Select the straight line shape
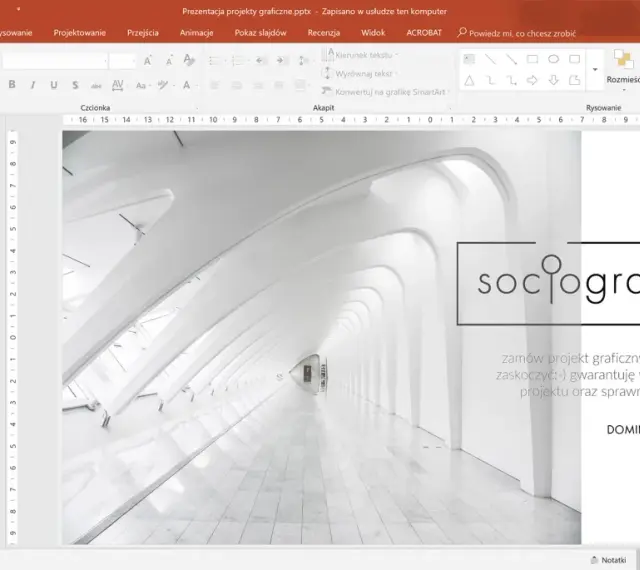Screen dimensions: 640x570 click(x=490, y=59)
